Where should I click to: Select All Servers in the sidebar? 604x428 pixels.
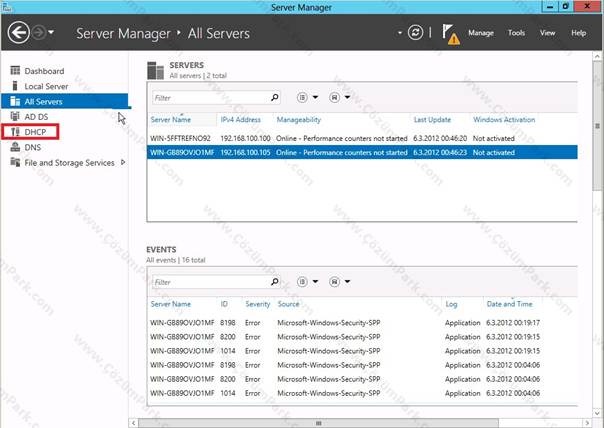[x=65, y=101]
